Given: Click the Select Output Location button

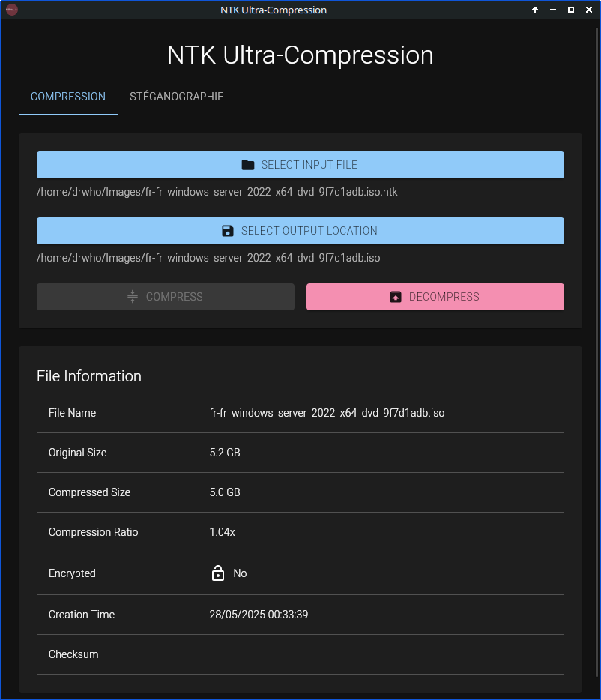Looking at the screenshot, I should point(300,231).
